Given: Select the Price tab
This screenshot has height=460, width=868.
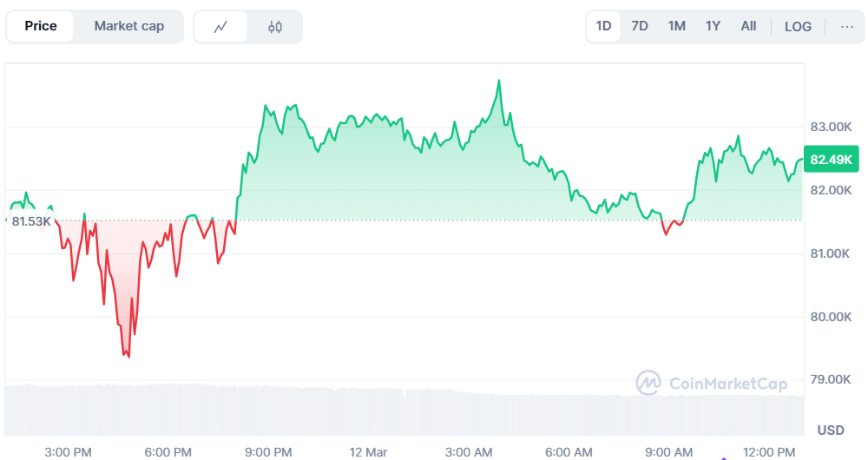Looking at the screenshot, I should 41,26.
